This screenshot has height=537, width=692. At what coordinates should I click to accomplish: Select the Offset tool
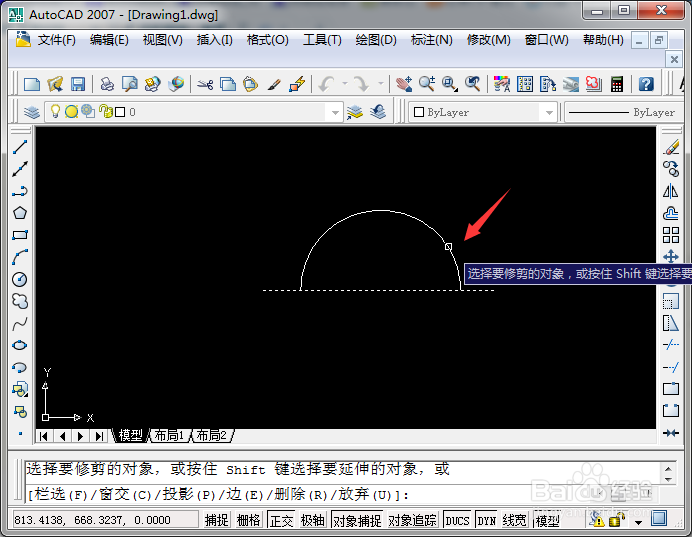(x=671, y=213)
